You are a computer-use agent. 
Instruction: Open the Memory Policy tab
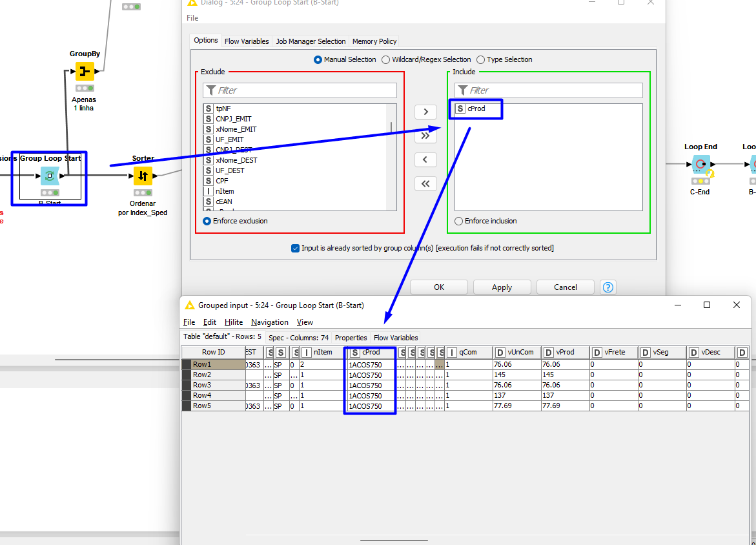374,41
